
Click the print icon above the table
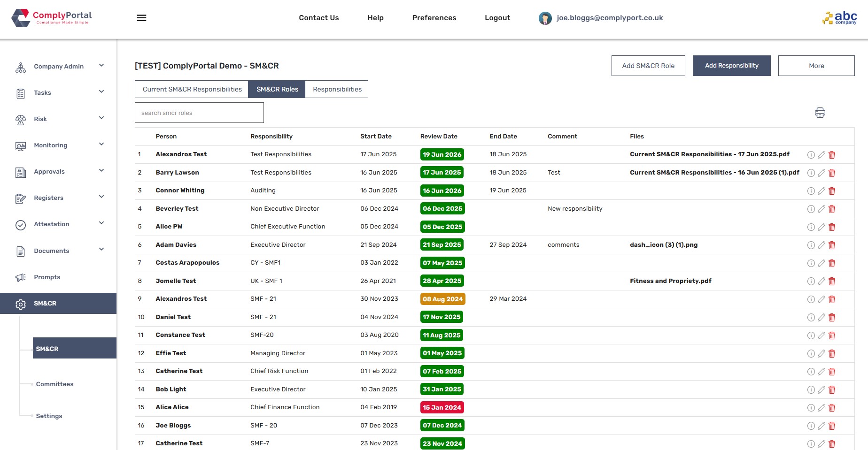point(820,113)
